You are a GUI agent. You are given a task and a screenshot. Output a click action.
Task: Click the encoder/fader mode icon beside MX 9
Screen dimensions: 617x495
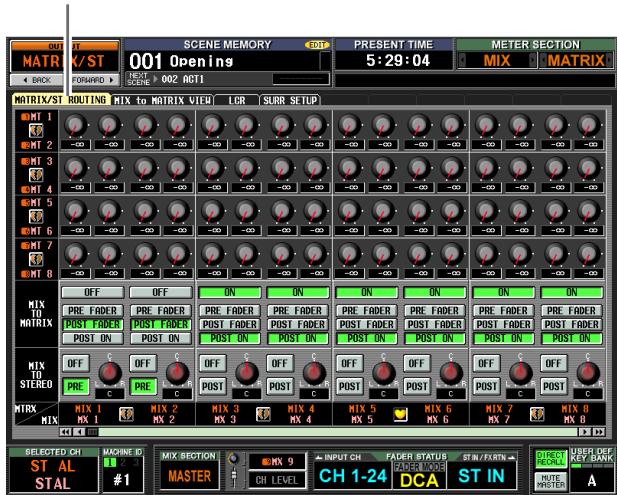234,470
